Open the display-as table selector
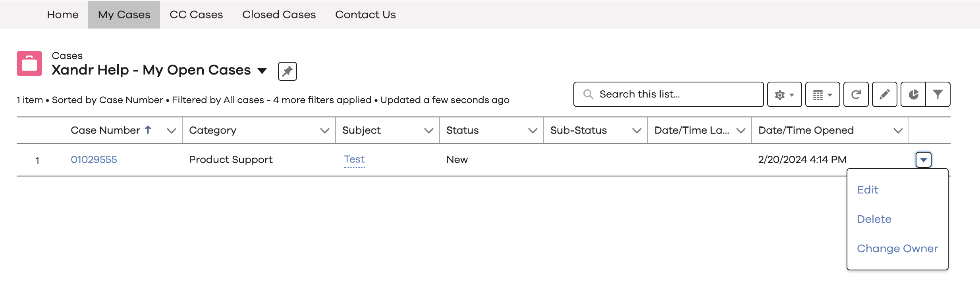980x291 pixels. point(822,94)
